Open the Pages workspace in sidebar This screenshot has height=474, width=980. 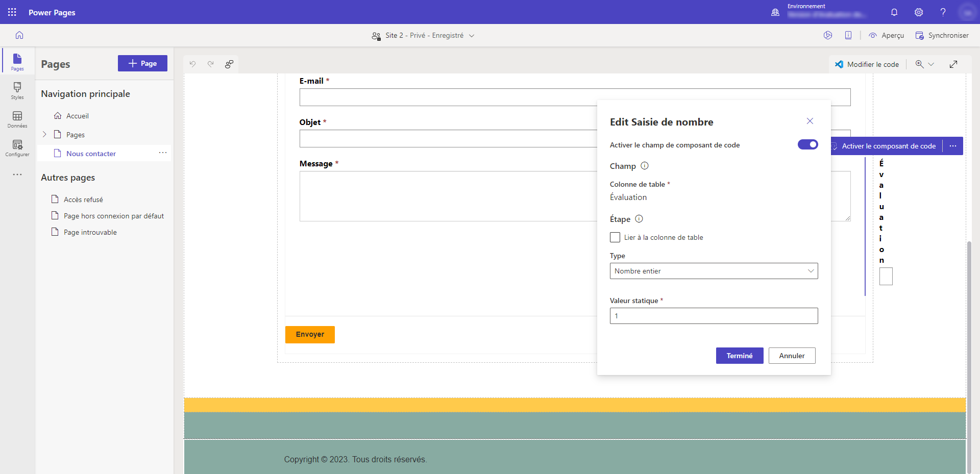(17, 62)
